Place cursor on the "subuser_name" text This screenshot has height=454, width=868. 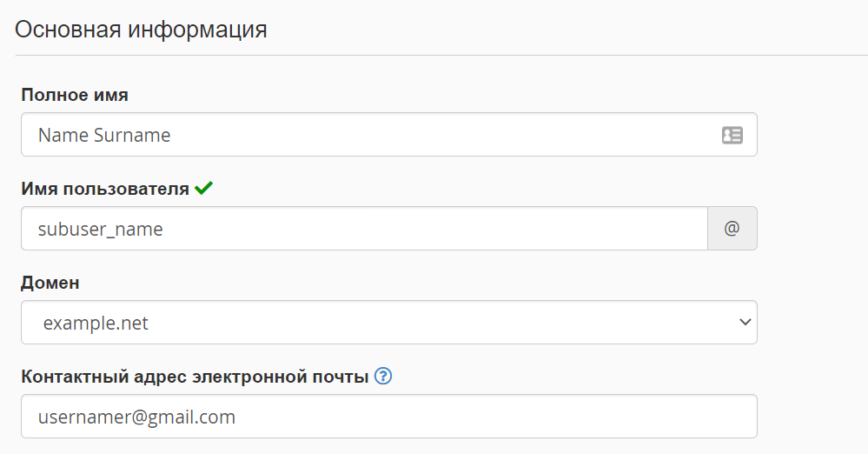101,229
